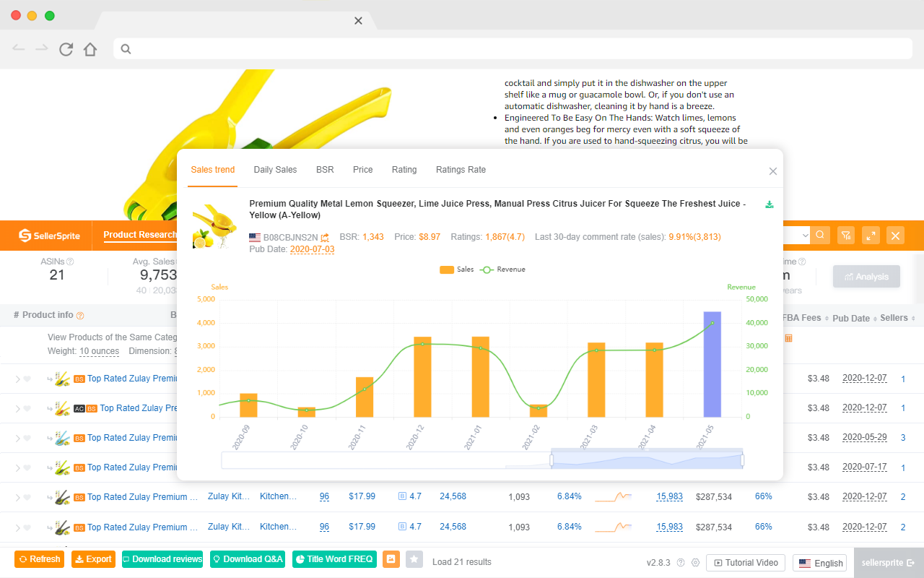Click the Export button
Image resolution: width=924 pixels, height=578 pixels.
point(93,559)
